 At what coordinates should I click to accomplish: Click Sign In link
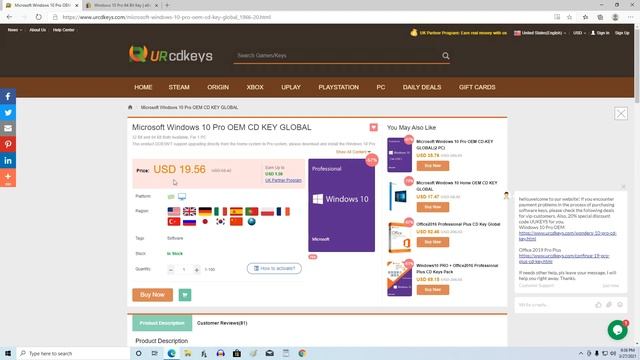point(600,33)
